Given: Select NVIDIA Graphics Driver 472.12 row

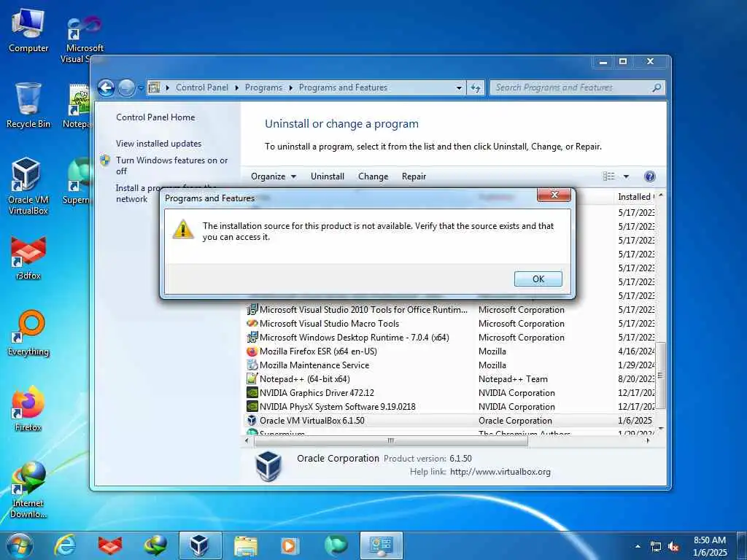Looking at the screenshot, I should pos(450,392).
